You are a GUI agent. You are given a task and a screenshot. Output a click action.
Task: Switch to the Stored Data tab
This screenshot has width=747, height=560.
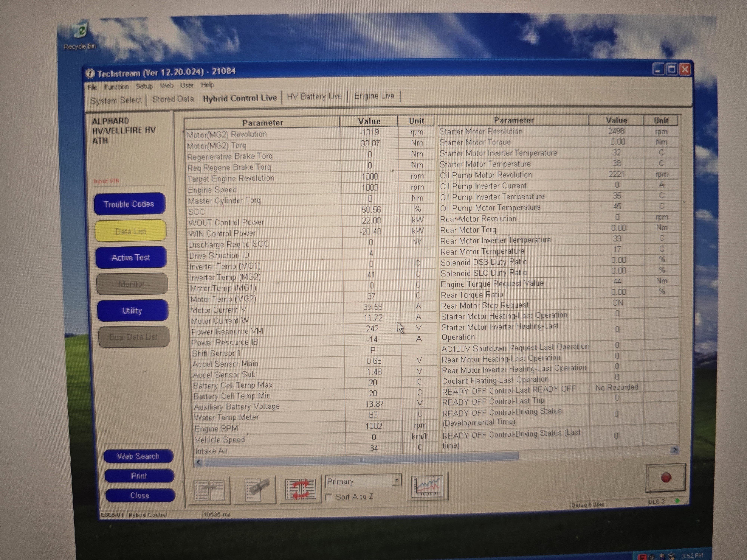click(173, 99)
